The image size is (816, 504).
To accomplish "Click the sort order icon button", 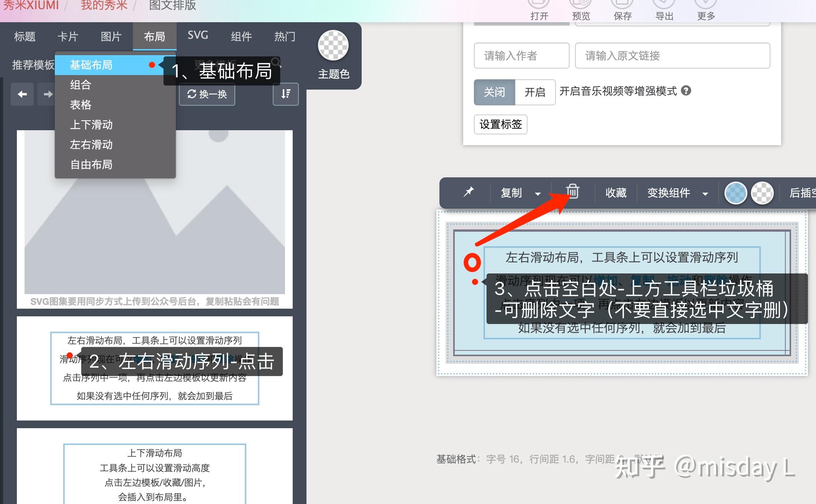I will coord(286,94).
